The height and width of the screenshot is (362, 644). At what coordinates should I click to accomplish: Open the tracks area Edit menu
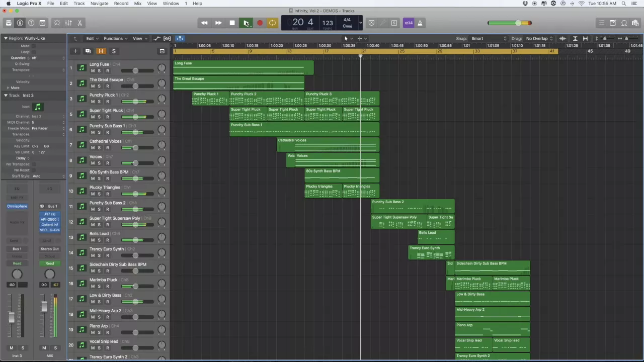pyautogui.click(x=91, y=38)
